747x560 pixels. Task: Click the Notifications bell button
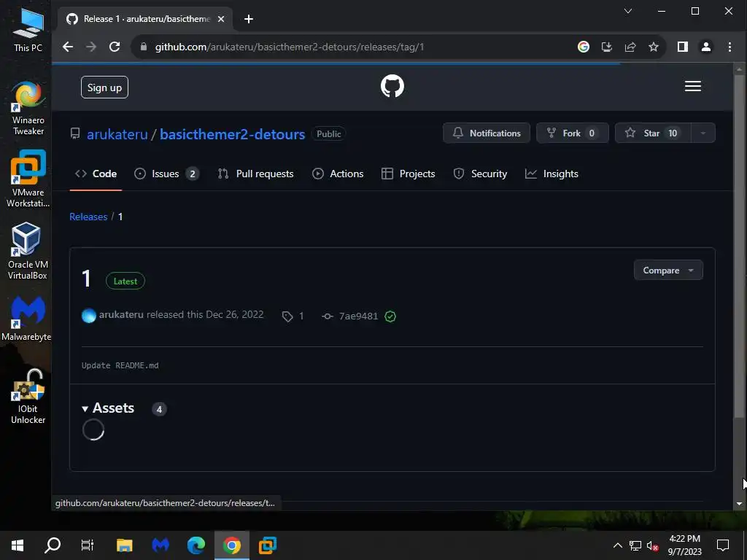487,133
